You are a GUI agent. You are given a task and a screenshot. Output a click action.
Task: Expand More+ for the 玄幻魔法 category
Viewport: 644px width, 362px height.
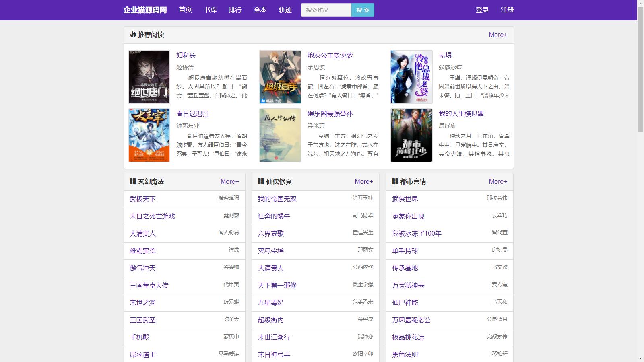[229, 182]
